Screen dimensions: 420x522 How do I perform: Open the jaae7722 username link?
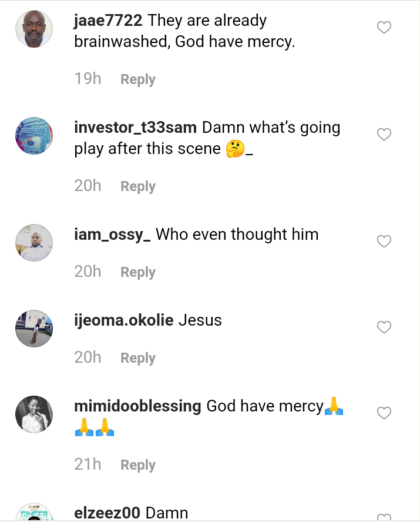(109, 21)
